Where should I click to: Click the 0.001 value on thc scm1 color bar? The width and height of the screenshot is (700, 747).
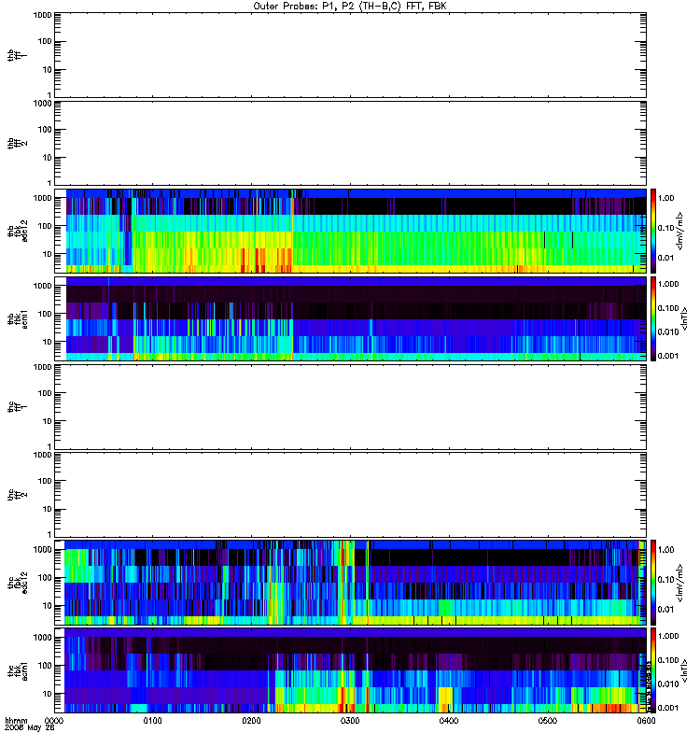668,708
